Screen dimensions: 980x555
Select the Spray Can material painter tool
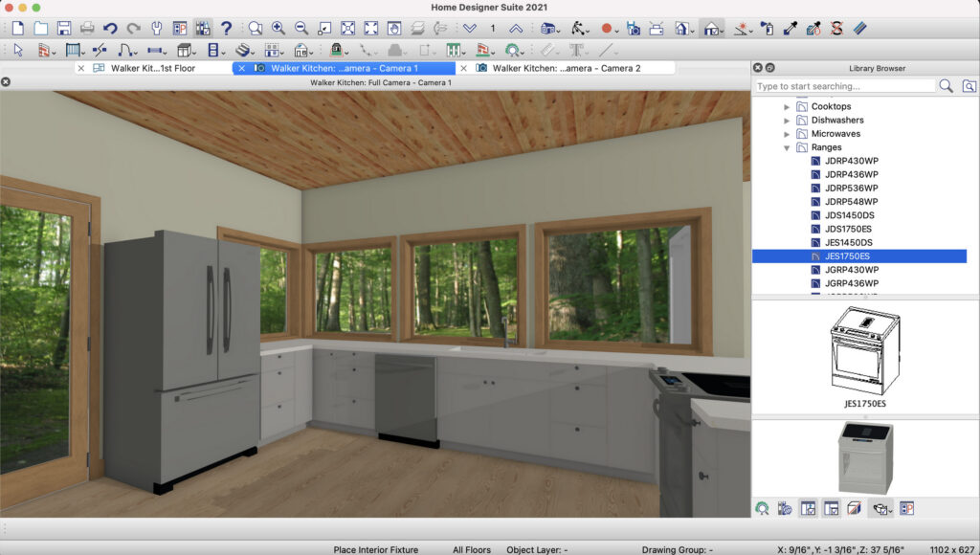click(768, 27)
